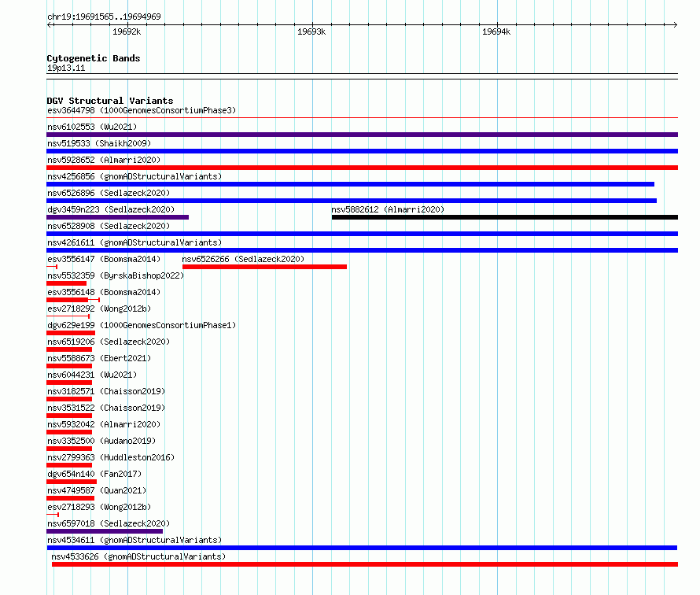Click the esv3644798 (1000GenomesConsortiumPhase3) label

tap(142, 110)
